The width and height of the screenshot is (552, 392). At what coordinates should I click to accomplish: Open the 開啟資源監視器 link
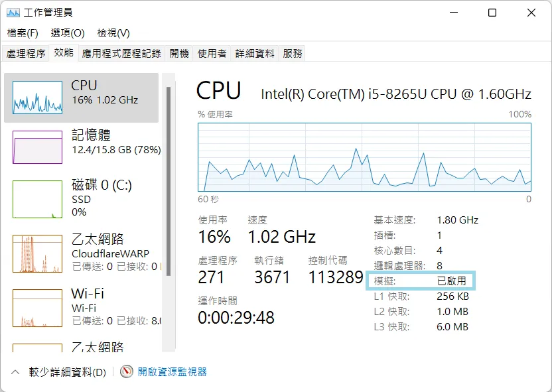172,372
